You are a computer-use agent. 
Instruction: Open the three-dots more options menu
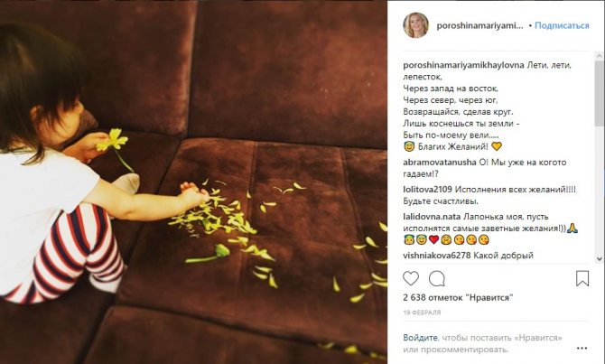click(582, 348)
